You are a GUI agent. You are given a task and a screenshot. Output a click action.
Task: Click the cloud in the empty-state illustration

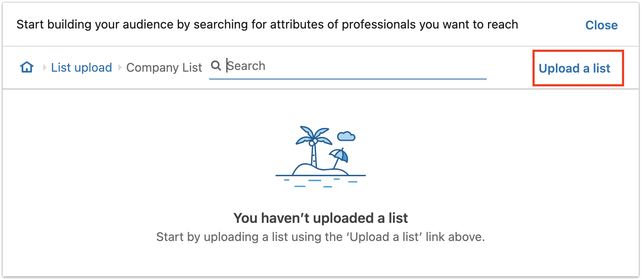pyautogui.click(x=346, y=136)
